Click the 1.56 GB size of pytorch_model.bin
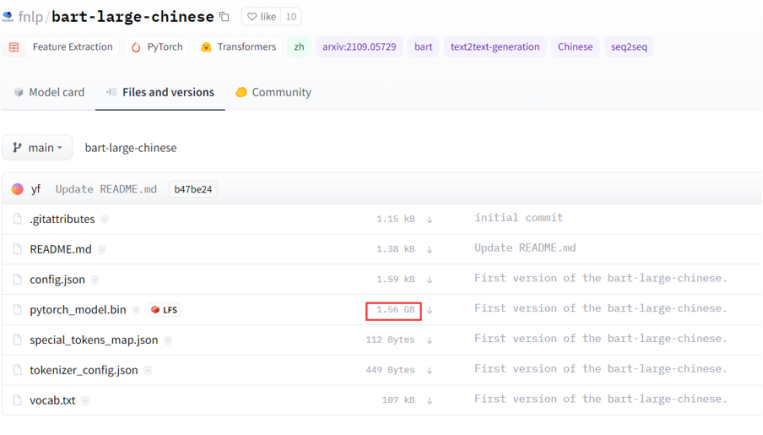This screenshot has height=435, width=763. (x=395, y=310)
